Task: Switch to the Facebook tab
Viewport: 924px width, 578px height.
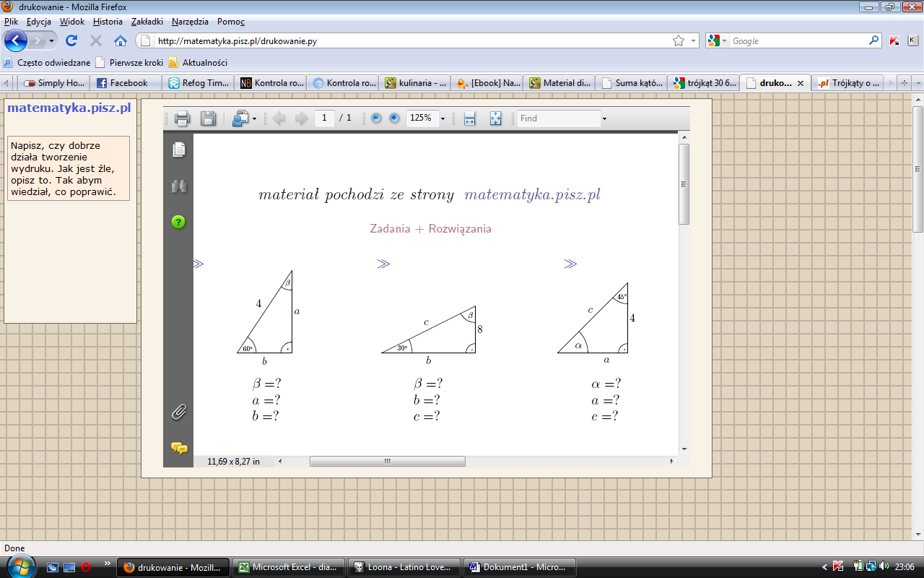Action: click(x=121, y=83)
